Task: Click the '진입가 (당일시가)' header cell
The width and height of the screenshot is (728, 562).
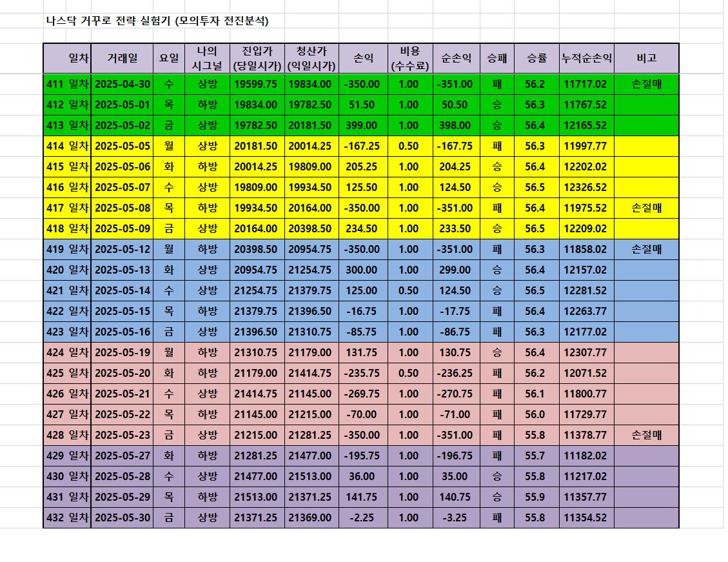Action: (x=257, y=59)
